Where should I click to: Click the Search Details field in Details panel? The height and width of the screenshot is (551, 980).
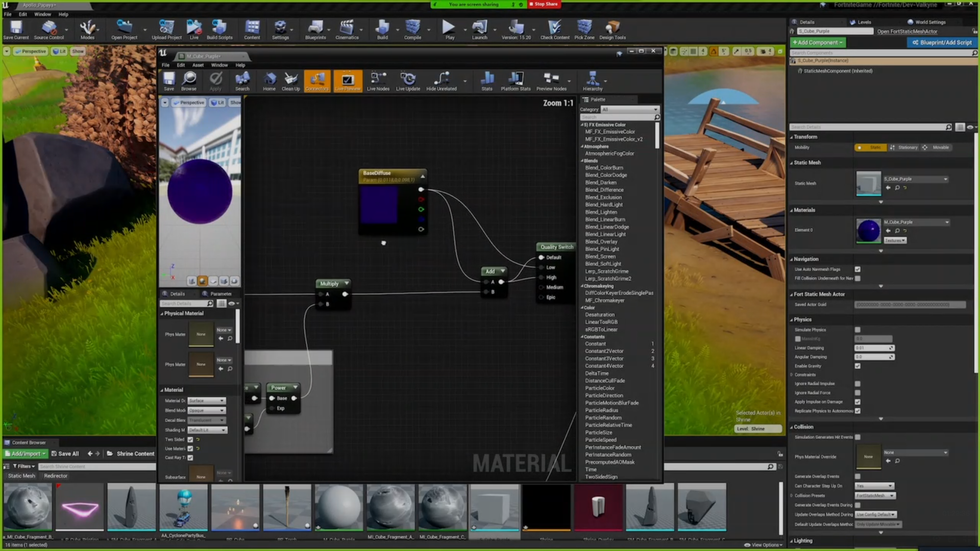[871, 127]
